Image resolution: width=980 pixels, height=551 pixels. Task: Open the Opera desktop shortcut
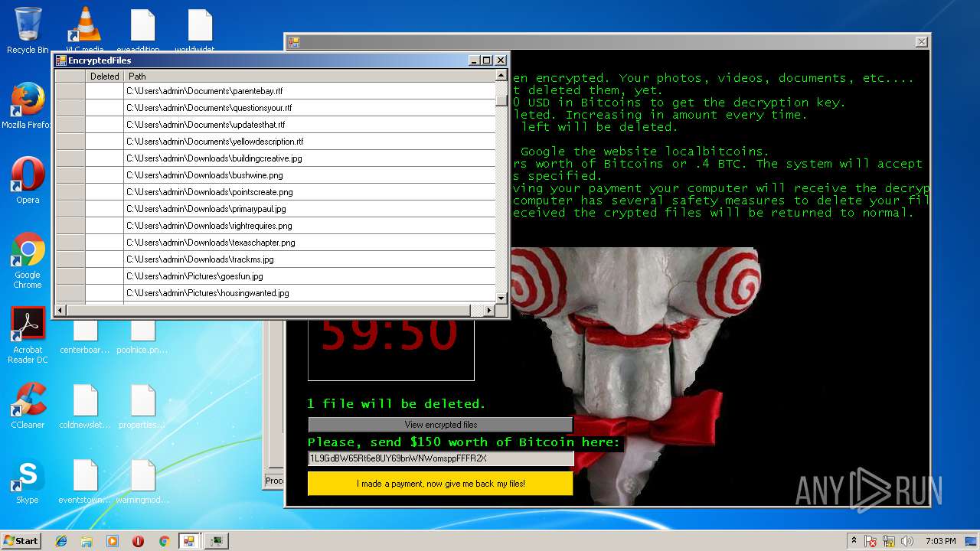click(28, 181)
